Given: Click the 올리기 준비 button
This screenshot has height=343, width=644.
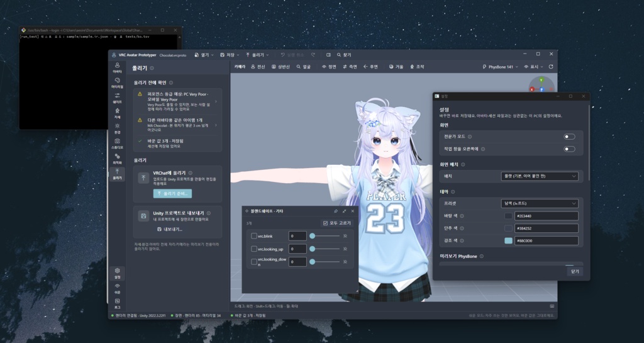Looking at the screenshot, I should pos(172,193).
